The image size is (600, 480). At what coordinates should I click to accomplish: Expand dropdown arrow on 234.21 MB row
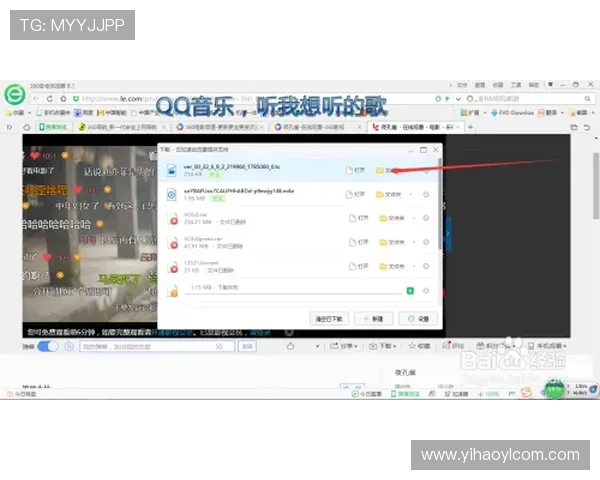(x=414, y=218)
